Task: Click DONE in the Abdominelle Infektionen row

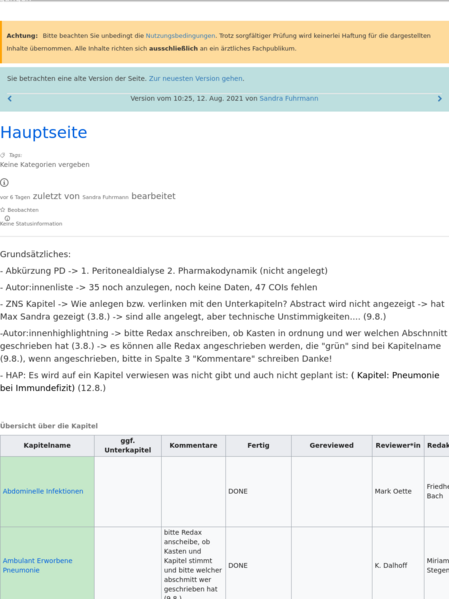Action: 238,491
